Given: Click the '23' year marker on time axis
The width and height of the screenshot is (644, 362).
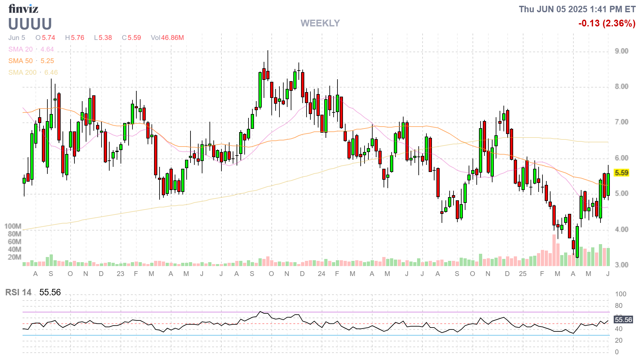Looking at the screenshot, I should 120,274.
